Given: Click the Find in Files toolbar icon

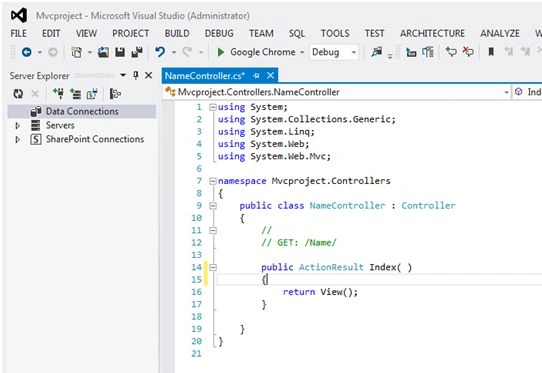Looking at the screenshot, I should [x=377, y=52].
